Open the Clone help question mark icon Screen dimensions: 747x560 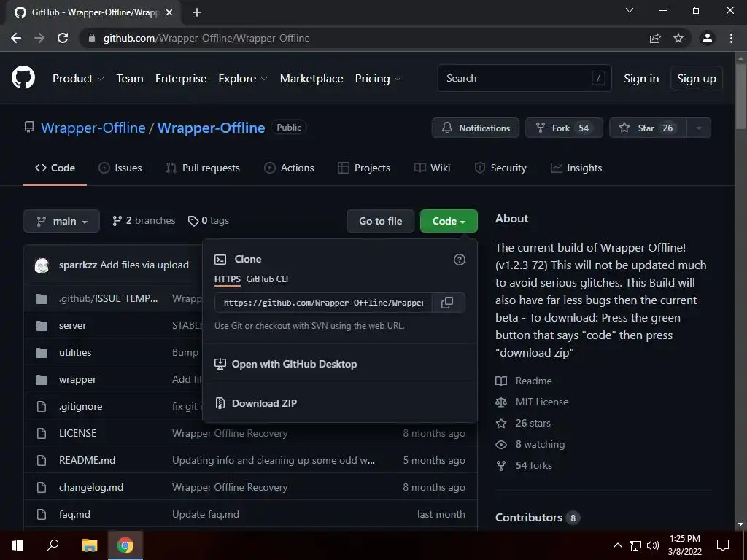coord(460,260)
